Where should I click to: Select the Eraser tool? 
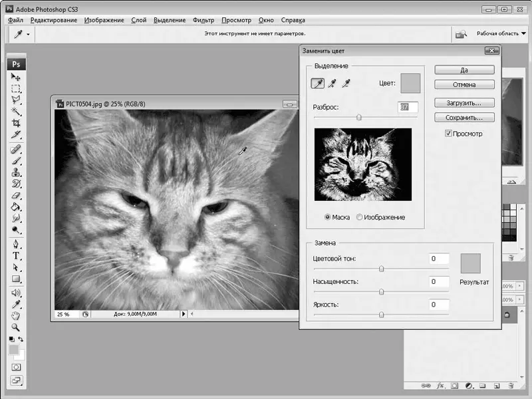click(x=15, y=196)
